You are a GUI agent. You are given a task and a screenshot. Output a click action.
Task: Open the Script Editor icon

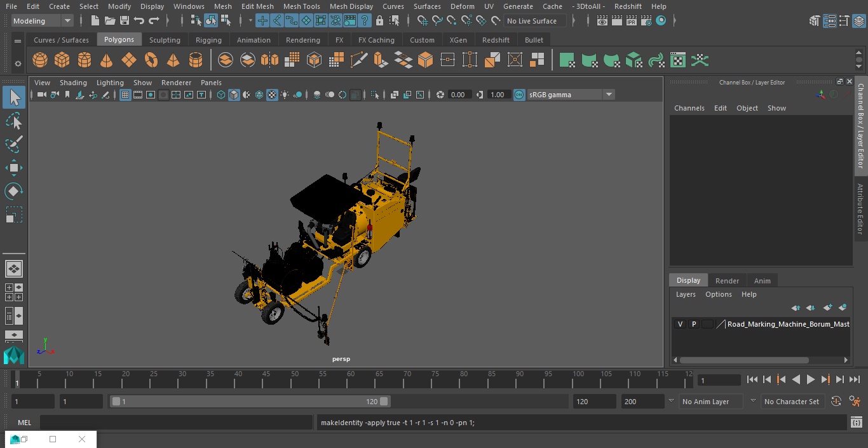pyautogui.click(x=856, y=423)
